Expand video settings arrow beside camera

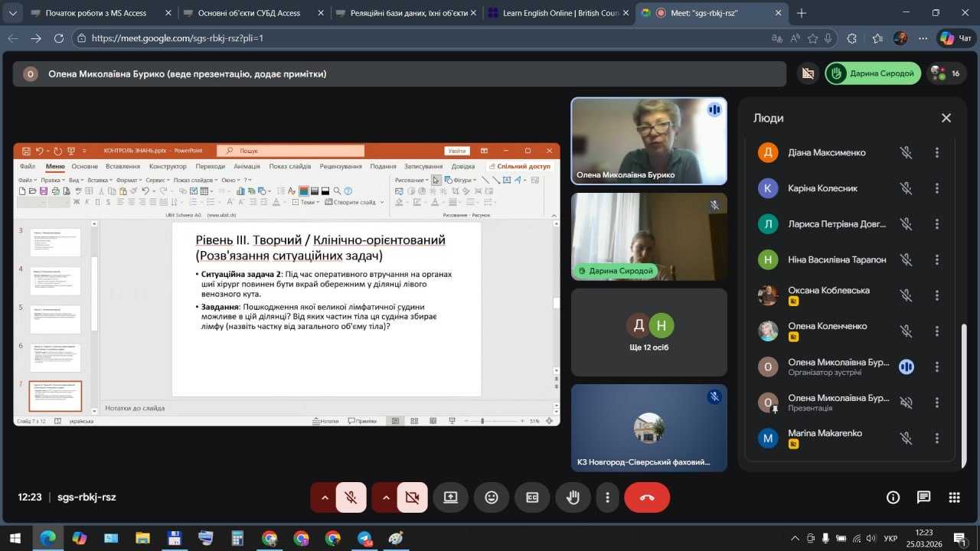(386, 497)
